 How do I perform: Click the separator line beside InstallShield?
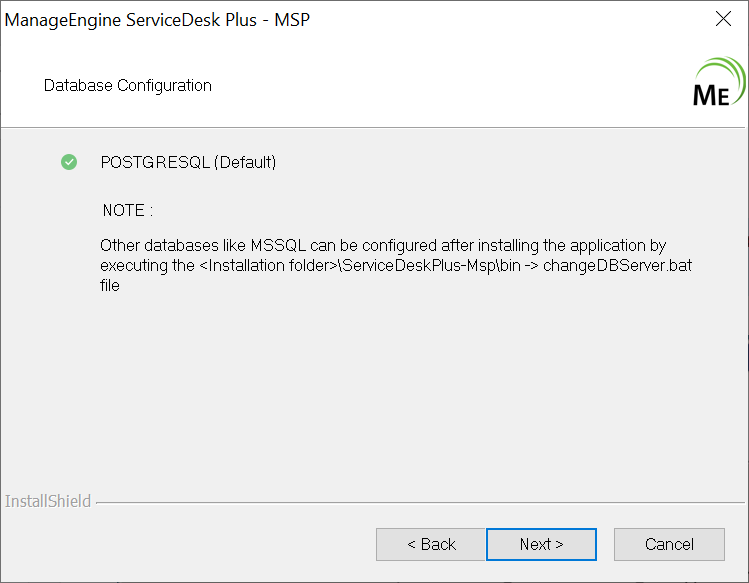click(420, 502)
